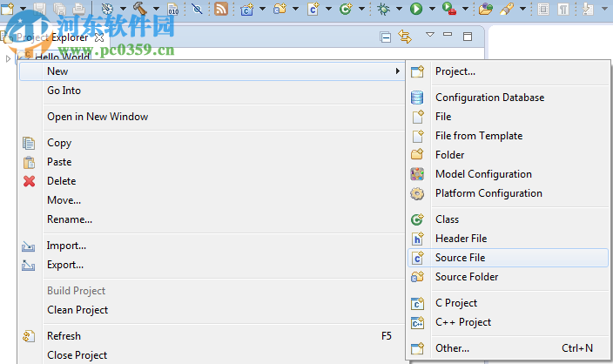
Task: Collapse All in Project Explorer
Action: pos(385,37)
